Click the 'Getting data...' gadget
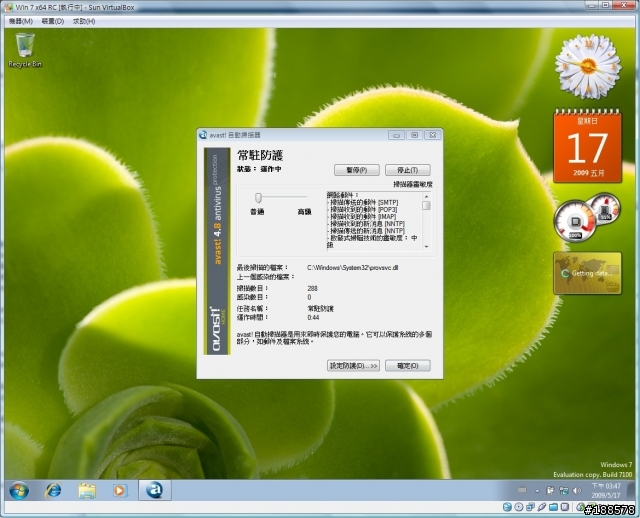 tap(587, 273)
